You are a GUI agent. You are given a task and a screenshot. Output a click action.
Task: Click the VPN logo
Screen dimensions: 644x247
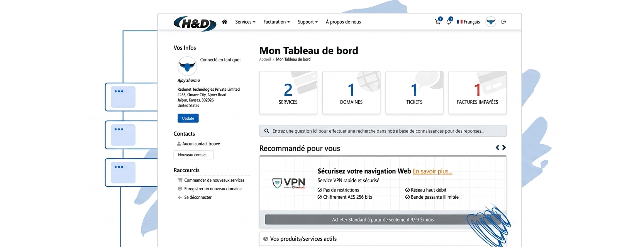point(289,183)
